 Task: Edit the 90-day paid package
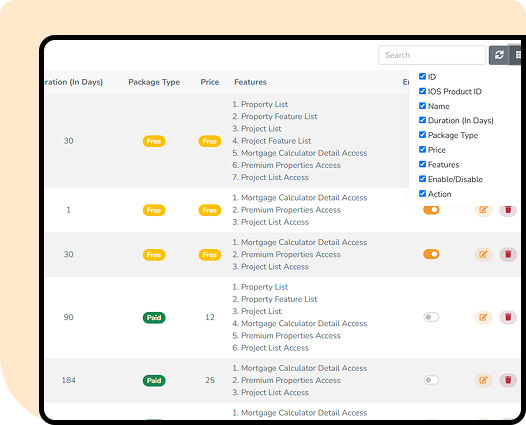coord(483,317)
